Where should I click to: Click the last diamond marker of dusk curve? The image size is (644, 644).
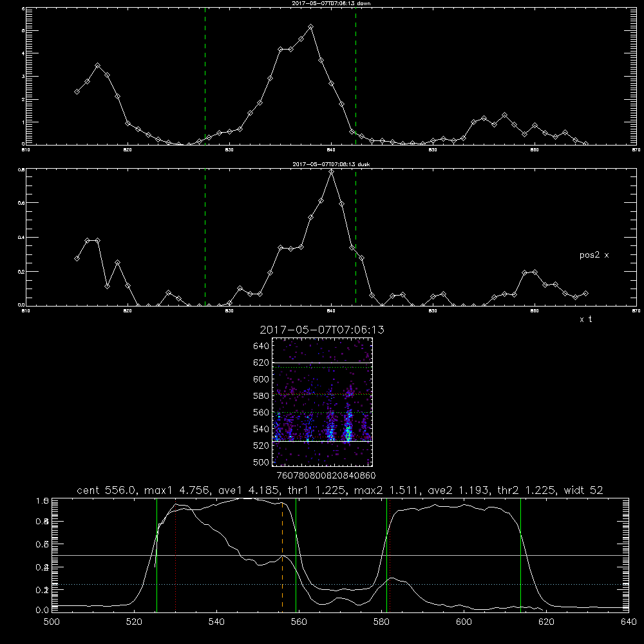(585, 293)
